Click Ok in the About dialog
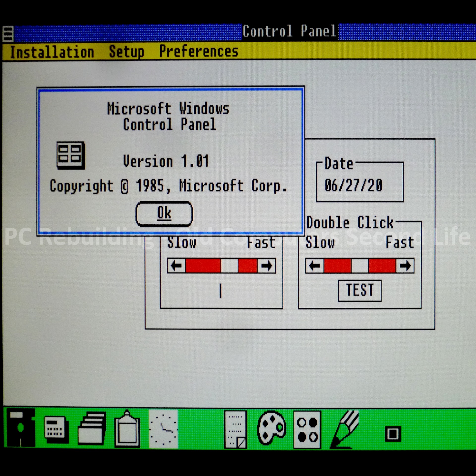 [164, 214]
